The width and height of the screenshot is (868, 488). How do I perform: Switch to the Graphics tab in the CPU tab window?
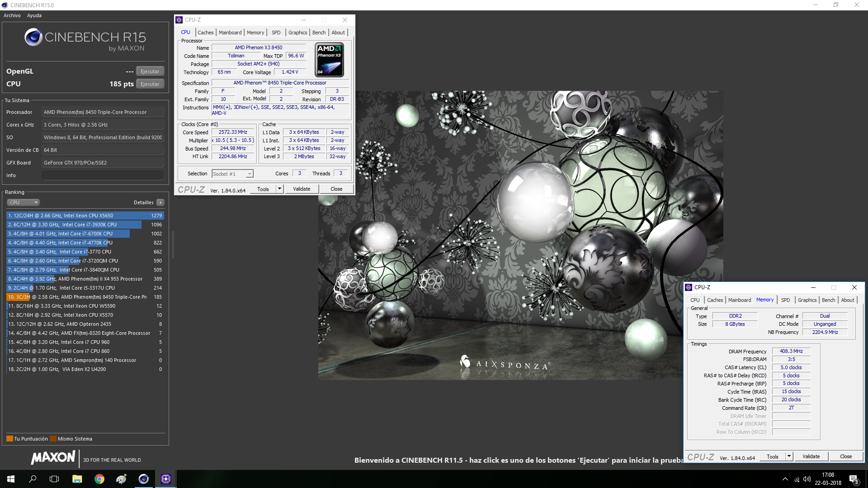(298, 33)
